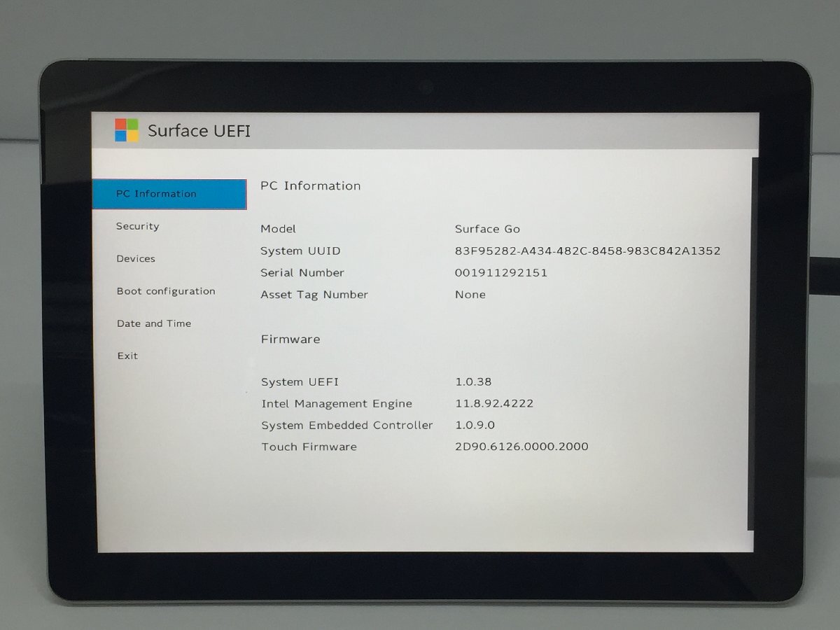Viewport: 840px width, 630px height.
Task: Click embedded controller version 1.0.9.0
Action: tap(475, 425)
